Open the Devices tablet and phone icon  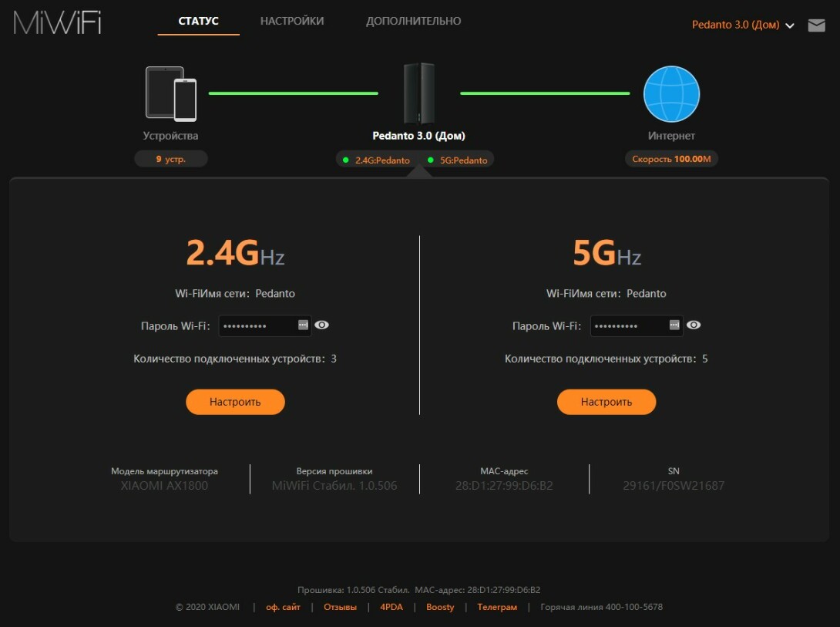click(171, 93)
